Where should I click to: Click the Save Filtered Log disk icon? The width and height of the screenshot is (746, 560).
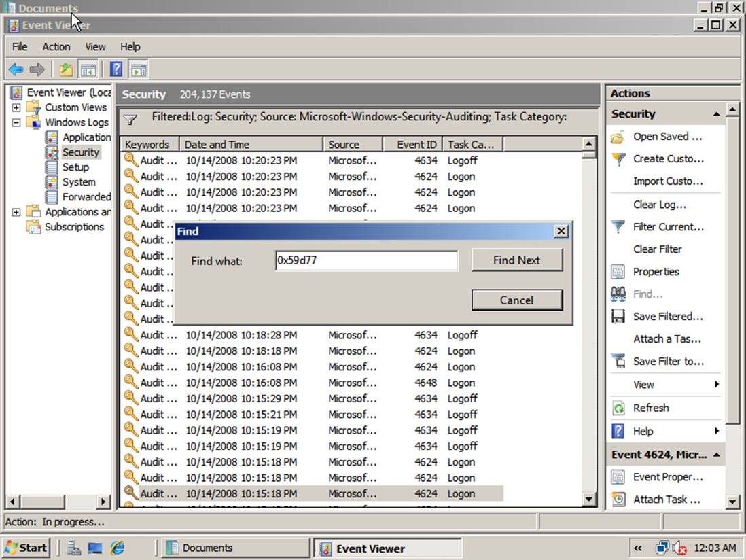pos(618,317)
